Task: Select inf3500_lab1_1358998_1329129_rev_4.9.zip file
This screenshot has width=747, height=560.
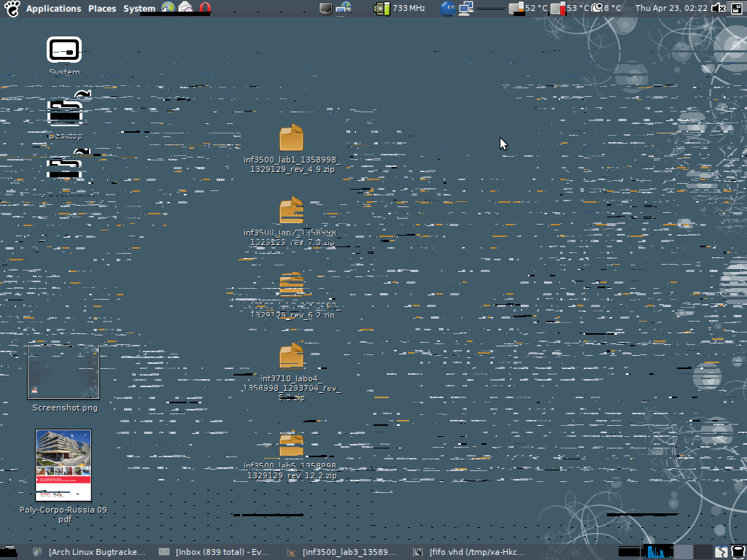Action: tap(291, 139)
